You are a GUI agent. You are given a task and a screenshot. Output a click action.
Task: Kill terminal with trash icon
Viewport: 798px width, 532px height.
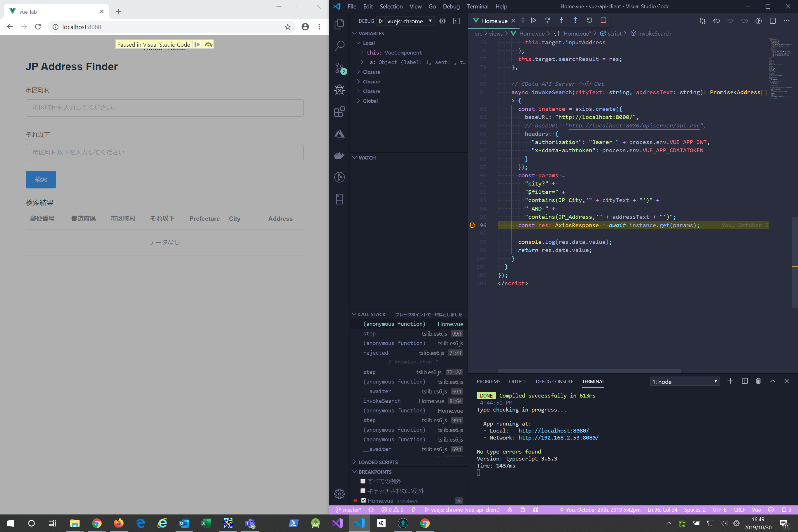pyautogui.click(x=758, y=381)
